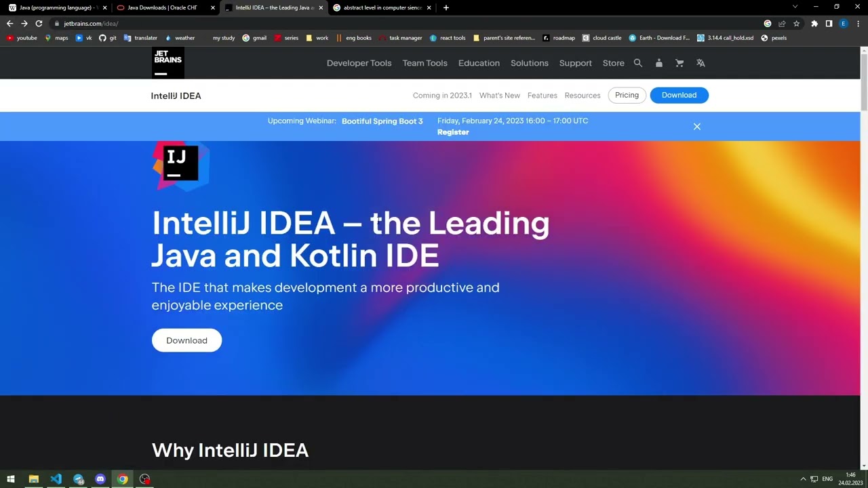
Task: Open youtube bookmark
Action: click(x=22, y=38)
